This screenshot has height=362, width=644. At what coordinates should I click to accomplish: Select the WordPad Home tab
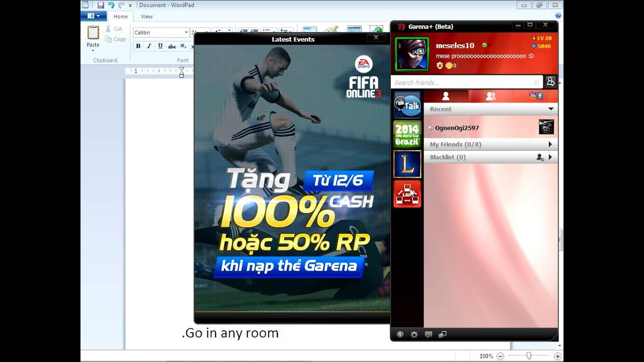click(x=120, y=17)
